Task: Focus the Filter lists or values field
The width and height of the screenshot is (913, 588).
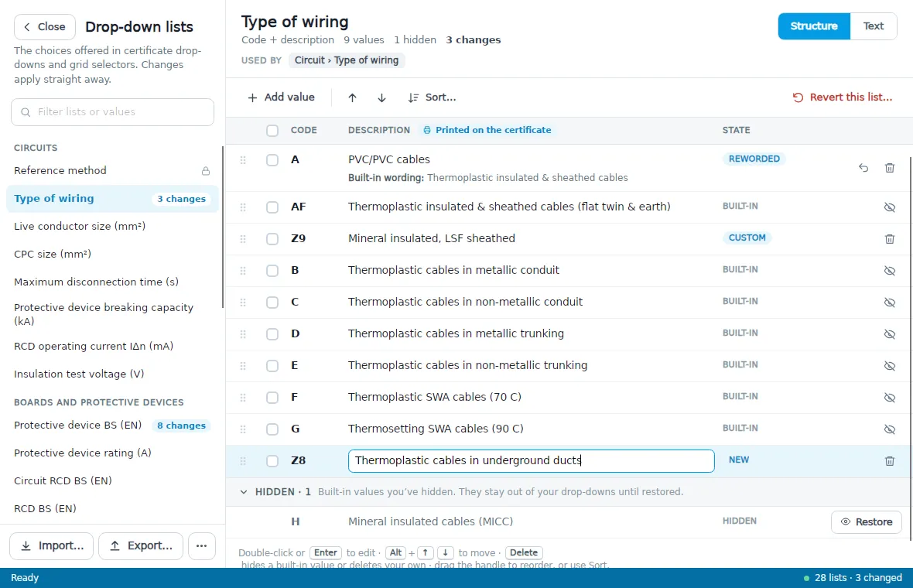Action: click(x=112, y=111)
